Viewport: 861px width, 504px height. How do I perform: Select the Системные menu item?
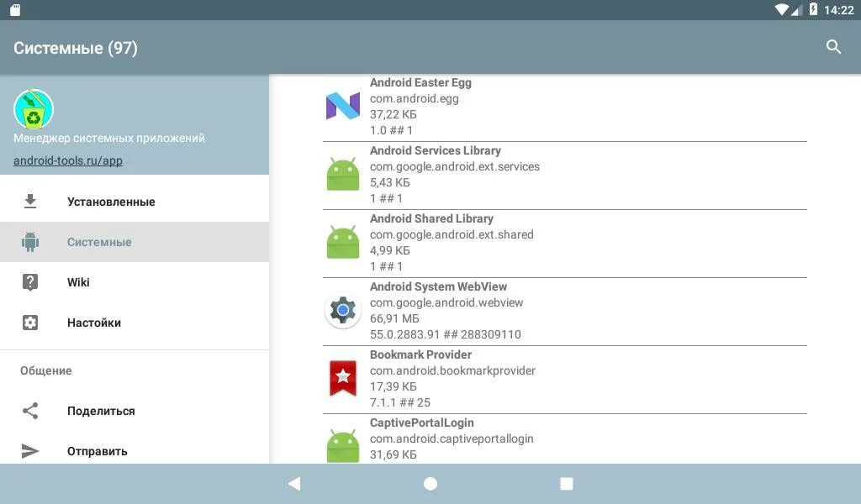[x=135, y=242]
